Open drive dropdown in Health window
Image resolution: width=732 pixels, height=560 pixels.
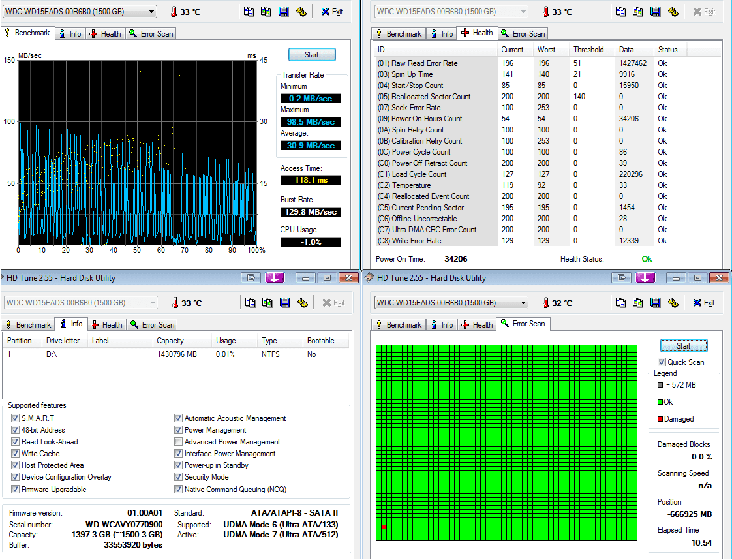pyautogui.click(x=523, y=12)
